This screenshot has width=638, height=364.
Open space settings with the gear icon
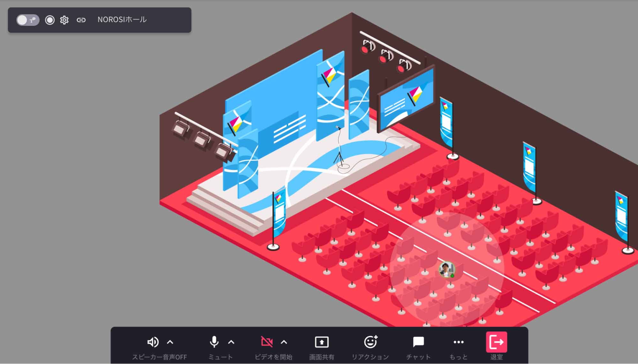point(64,20)
